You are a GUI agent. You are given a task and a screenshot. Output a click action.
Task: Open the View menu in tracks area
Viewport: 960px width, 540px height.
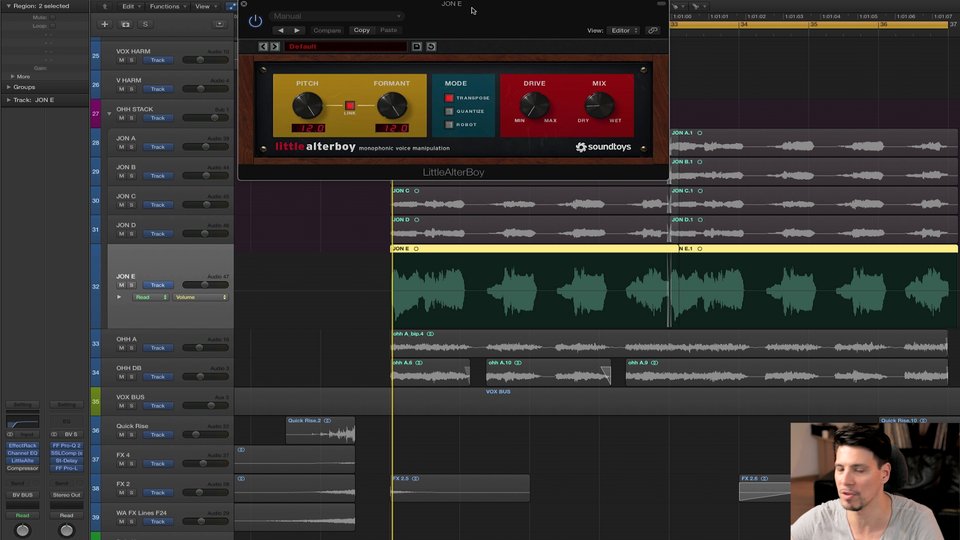point(204,7)
